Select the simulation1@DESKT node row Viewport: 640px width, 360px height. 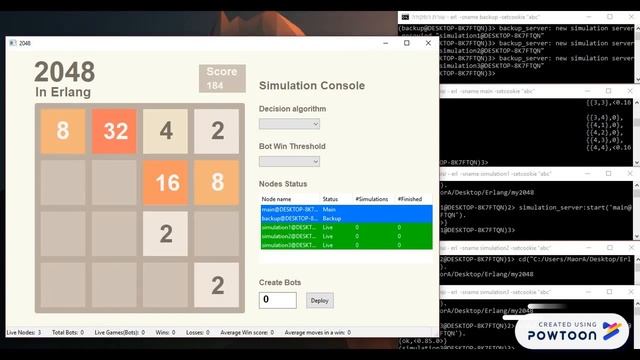point(347,227)
